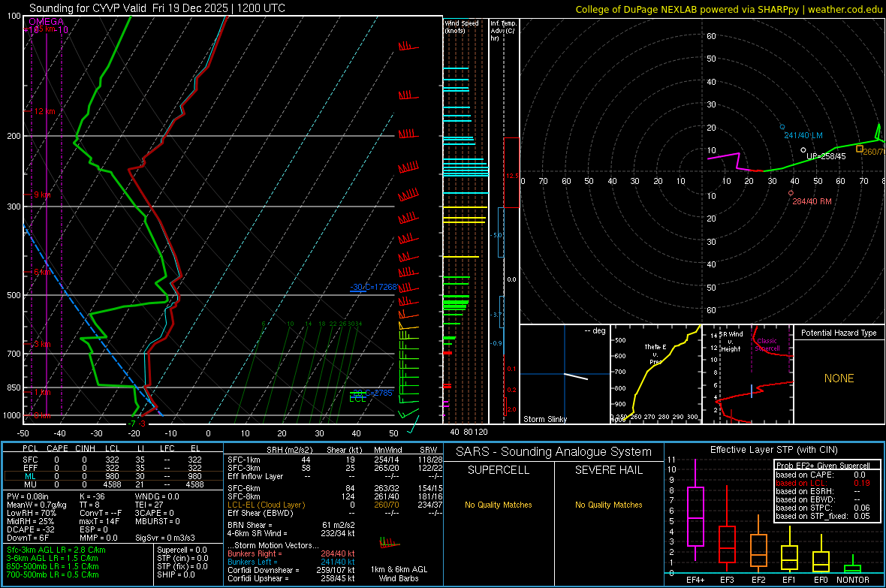Click the 'UP=258/45' hodograph label
Viewport: 886px width, 588px height.
825,156
